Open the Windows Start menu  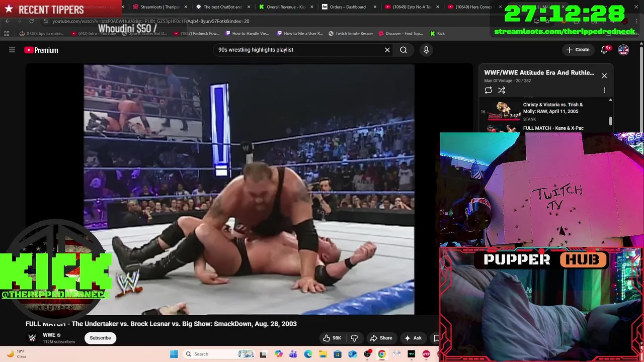pos(174,354)
